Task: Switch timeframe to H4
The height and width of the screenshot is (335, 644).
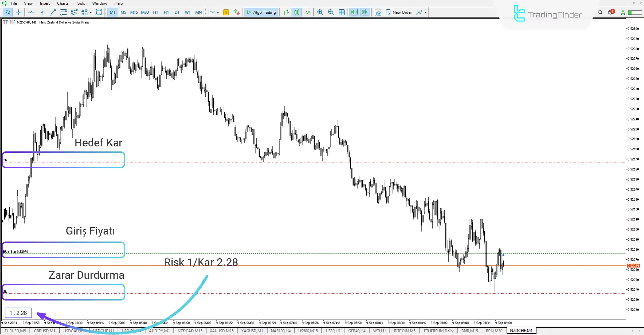Action: point(166,12)
